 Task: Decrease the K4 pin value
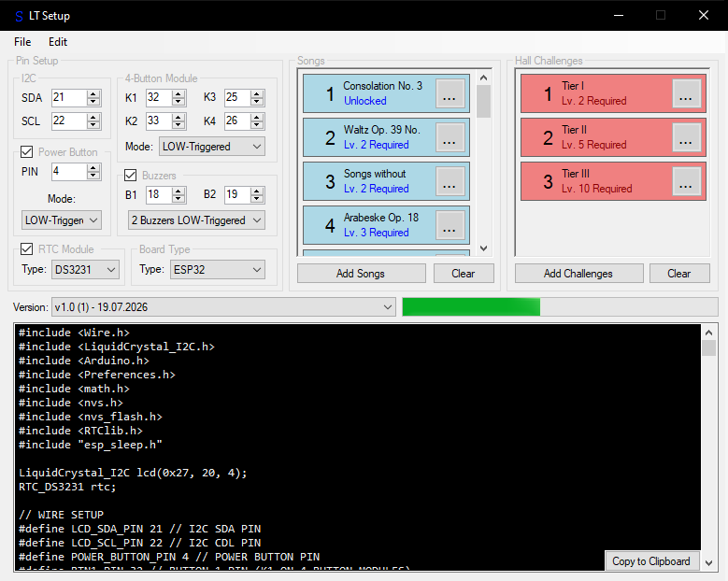(x=257, y=125)
